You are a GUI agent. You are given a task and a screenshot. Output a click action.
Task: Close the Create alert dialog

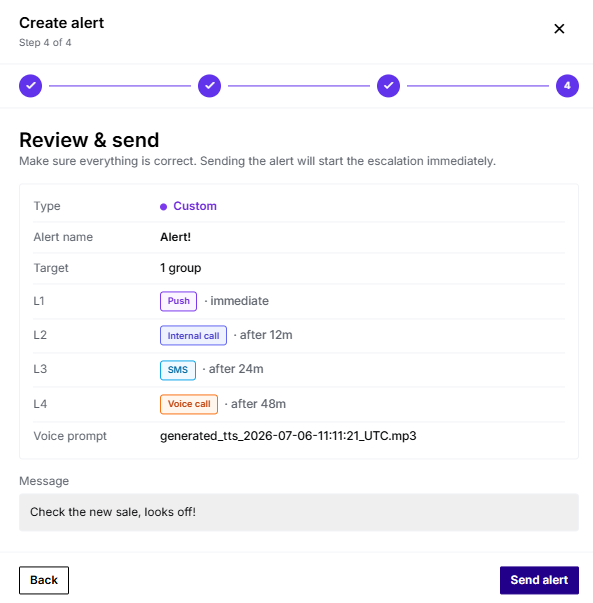pyautogui.click(x=559, y=29)
